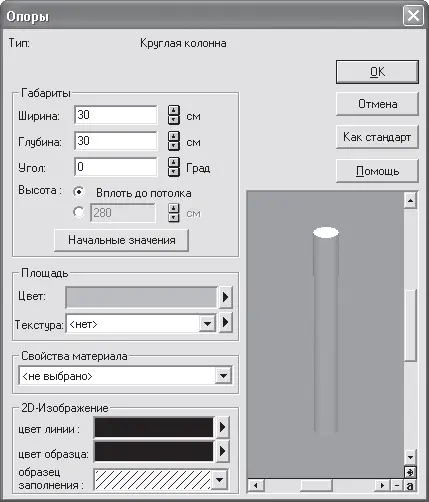Open the цвет линии color picker arrow

point(223,427)
